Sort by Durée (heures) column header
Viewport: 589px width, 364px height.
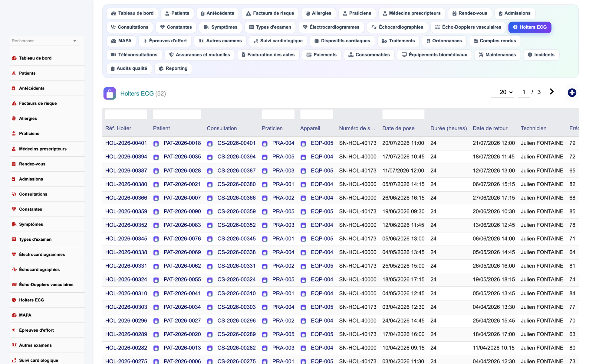(449, 128)
